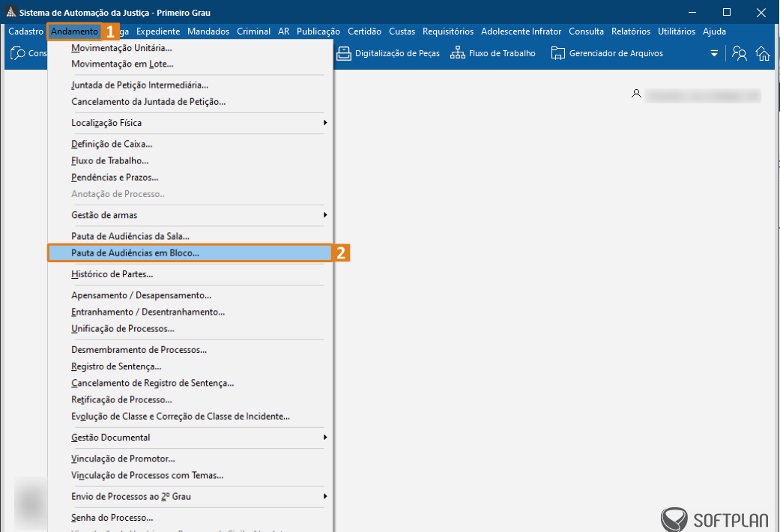
Task: Close the open Andamento menu
Action: click(x=75, y=31)
